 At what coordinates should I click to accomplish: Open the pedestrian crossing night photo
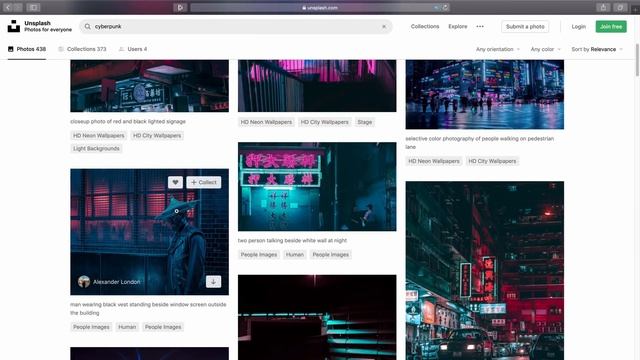click(x=485, y=94)
